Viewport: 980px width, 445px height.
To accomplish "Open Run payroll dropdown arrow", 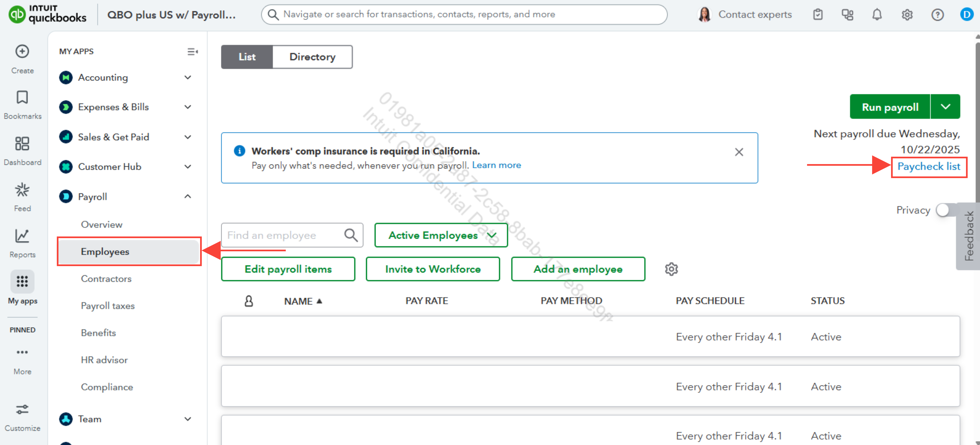I will coord(945,107).
